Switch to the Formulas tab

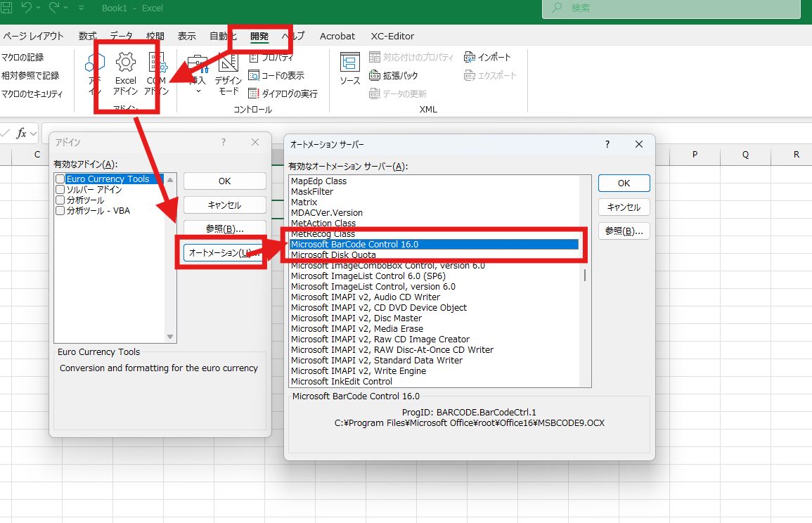(87, 37)
